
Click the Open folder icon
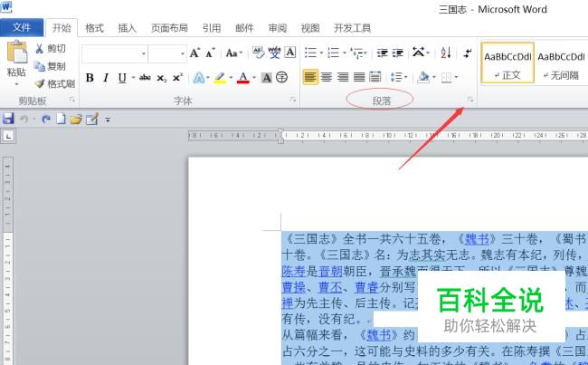tap(76, 119)
